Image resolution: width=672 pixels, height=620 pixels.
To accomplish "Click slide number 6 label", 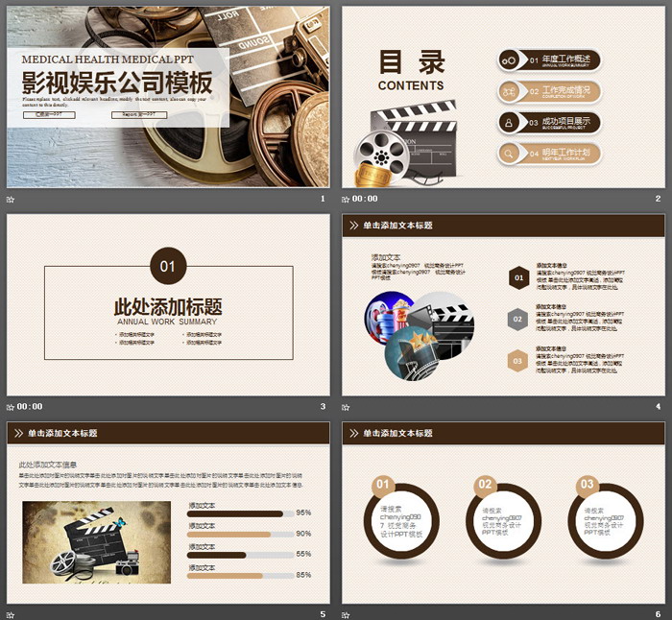I will tap(658, 614).
